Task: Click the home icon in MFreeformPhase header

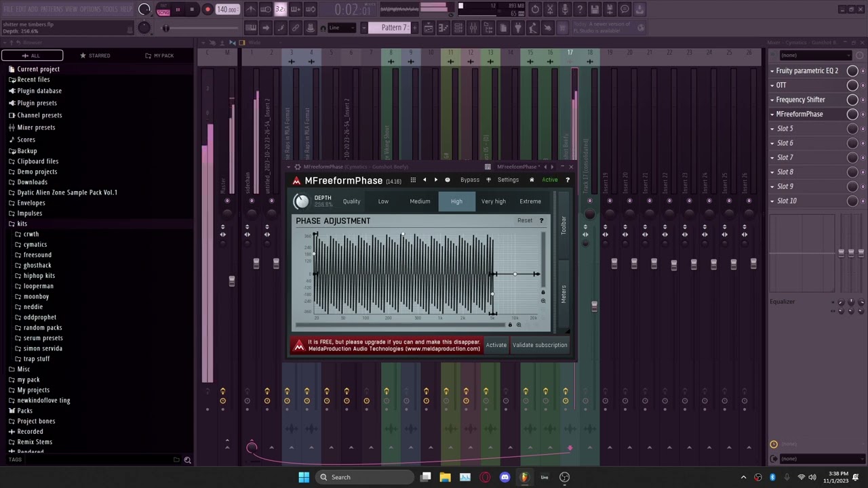Action: (532, 180)
